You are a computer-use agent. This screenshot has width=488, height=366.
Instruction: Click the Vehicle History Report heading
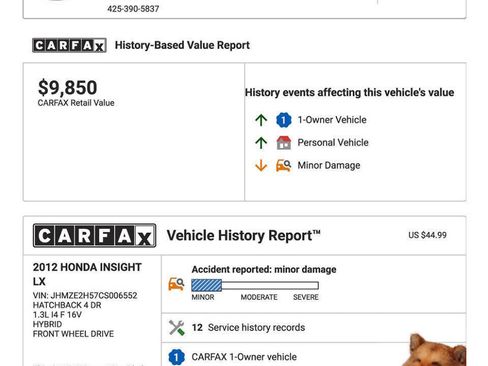click(244, 236)
